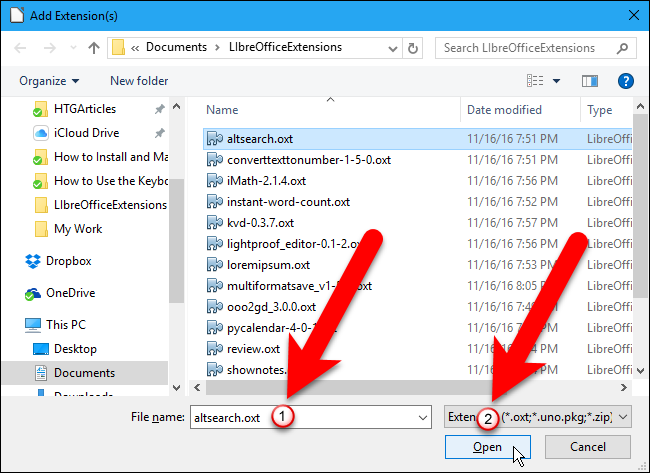Click the kvd-0.3.7.oxt file icon
The image size is (650, 473).
tap(215, 223)
